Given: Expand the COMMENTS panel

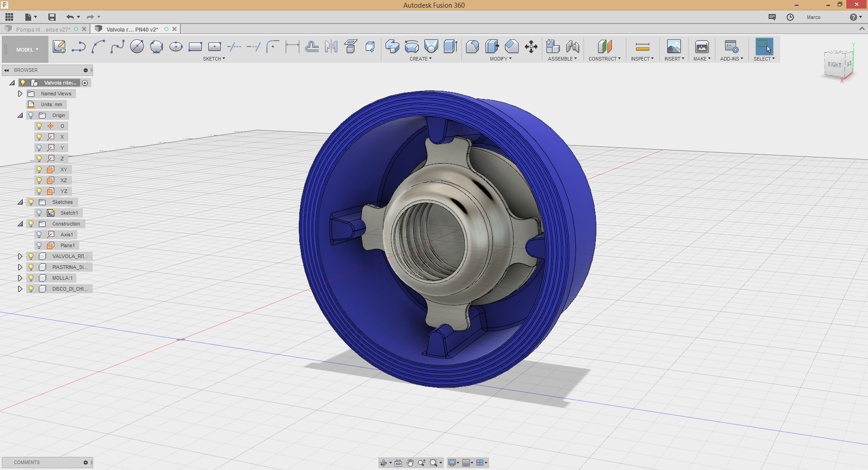Looking at the screenshot, I should [x=85, y=462].
